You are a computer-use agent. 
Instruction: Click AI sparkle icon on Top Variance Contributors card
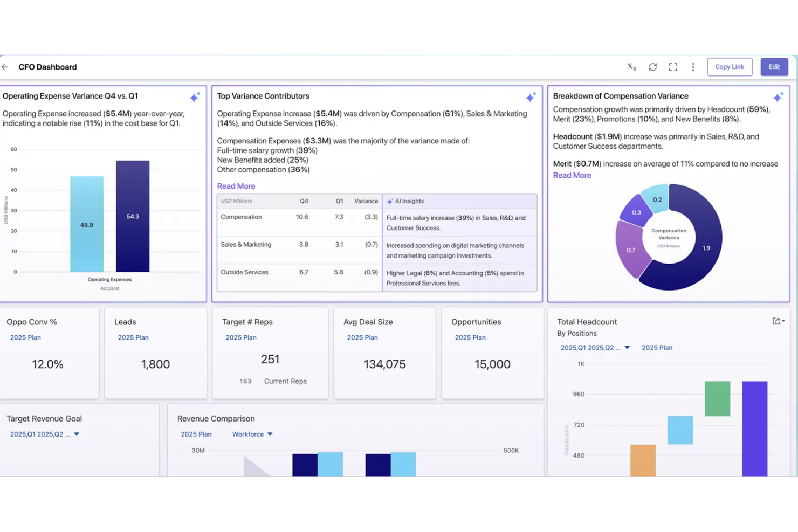click(x=531, y=97)
